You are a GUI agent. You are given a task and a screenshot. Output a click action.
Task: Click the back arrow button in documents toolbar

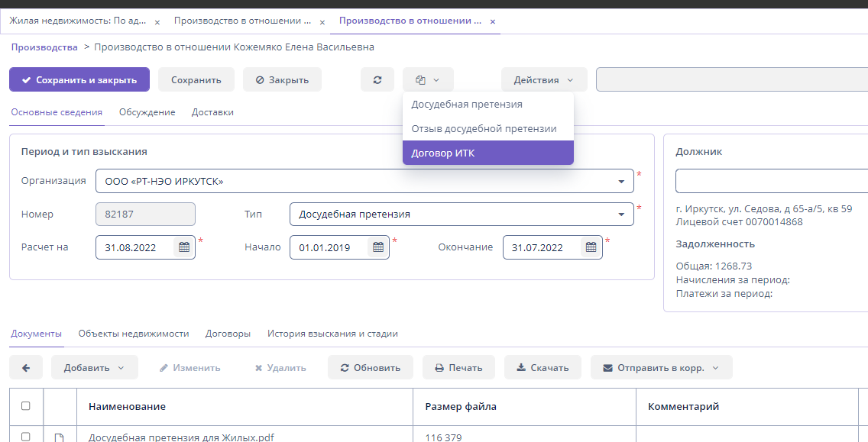tap(26, 367)
